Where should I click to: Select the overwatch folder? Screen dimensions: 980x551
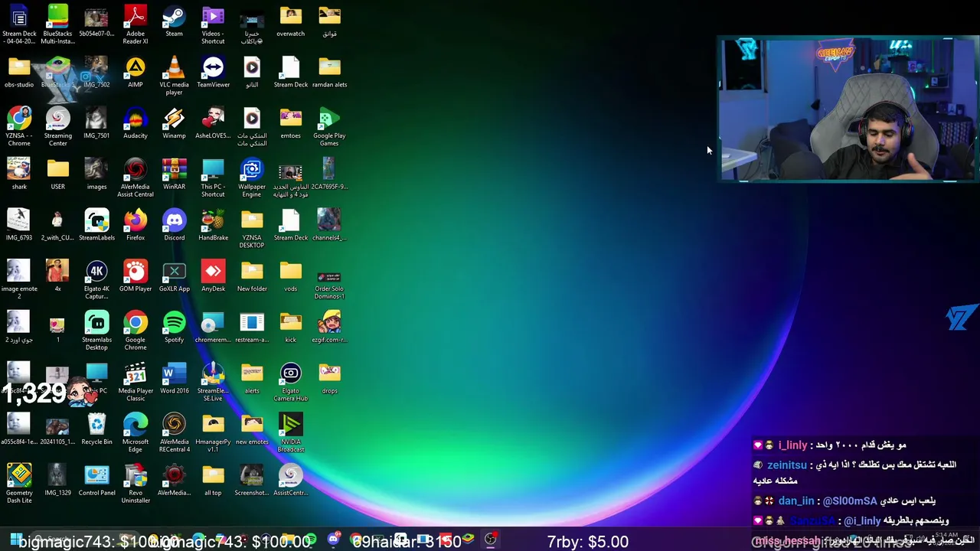[x=291, y=21]
